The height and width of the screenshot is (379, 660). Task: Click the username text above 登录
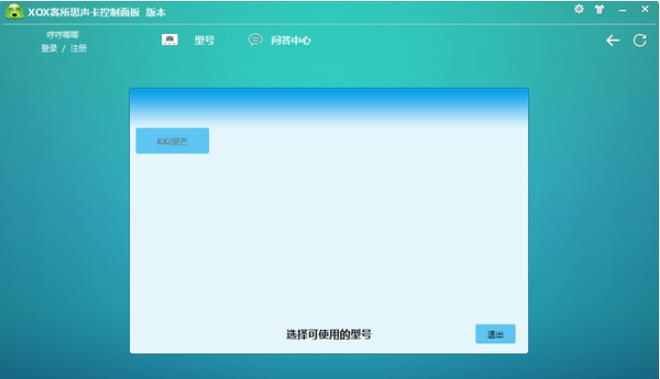pos(62,35)
